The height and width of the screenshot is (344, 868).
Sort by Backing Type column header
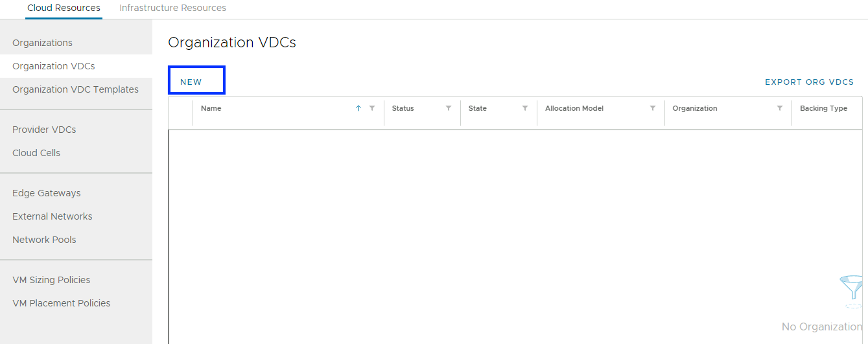coord(823,108)
